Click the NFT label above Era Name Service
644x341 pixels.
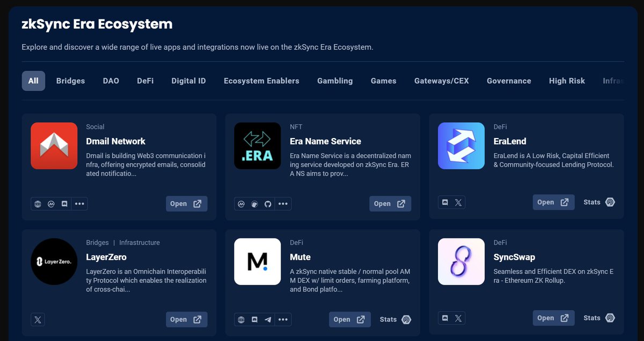(296, 127)
